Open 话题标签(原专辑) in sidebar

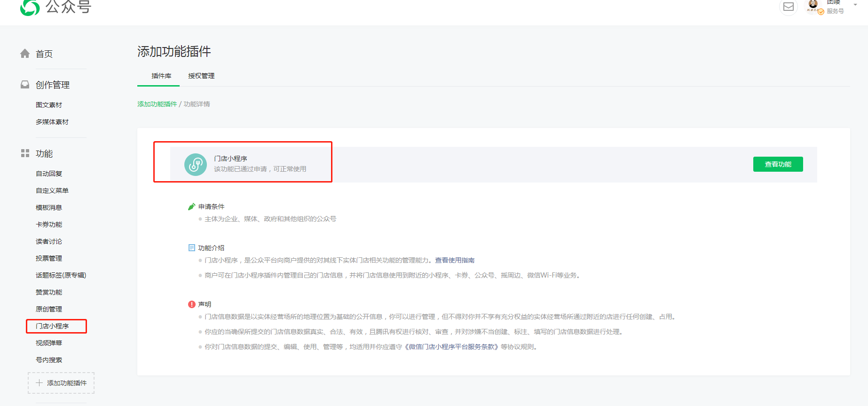[61, 275]
